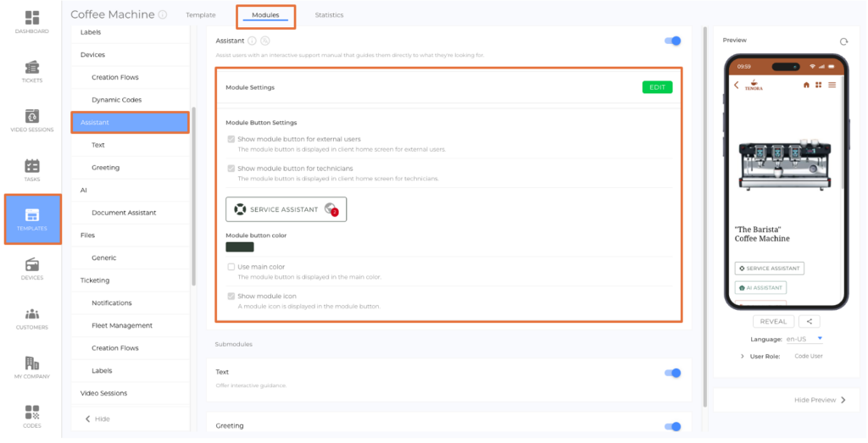
Task: Click info icon beside Coffee Machine title
Action: (x=163, y=15)
